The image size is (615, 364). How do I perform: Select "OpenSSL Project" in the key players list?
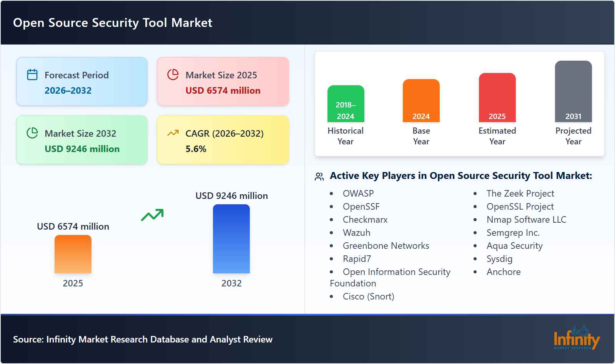click(x=520, y=207)
